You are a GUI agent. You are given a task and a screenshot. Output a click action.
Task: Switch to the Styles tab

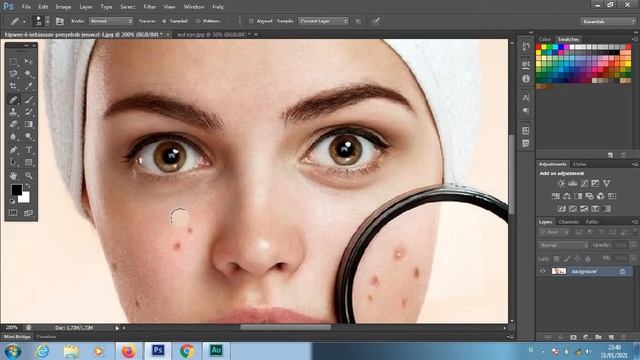coord(579,164)
